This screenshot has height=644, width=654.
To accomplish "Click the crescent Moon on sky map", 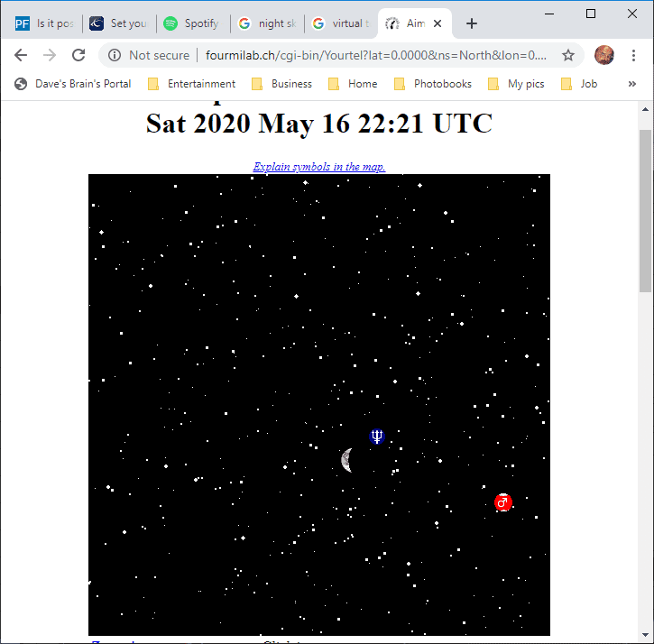I will tap(347, 460).
